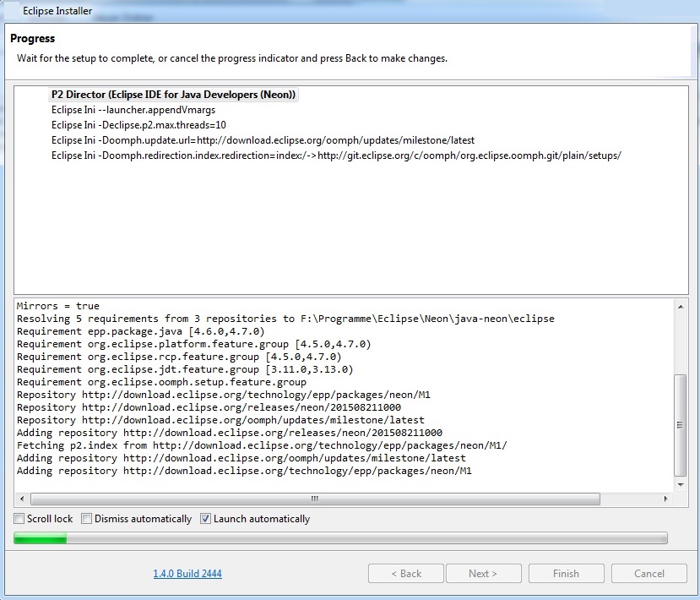The height and width of the screenshot is (600, 700).
Task: Select P2 Director (Eclipse IDE for Java Developers) task
Action: coord(173,95)
